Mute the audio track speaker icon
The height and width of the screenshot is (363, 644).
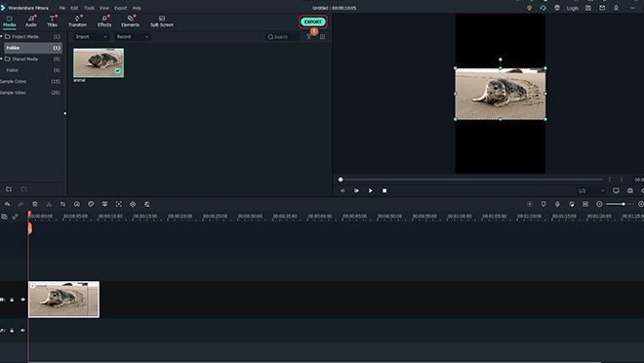coord(22,330)
